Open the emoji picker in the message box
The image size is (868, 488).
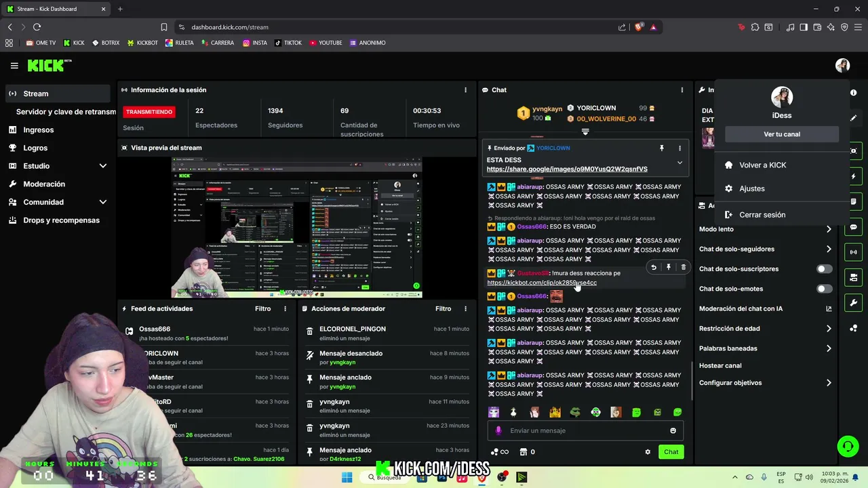pos(673,430)
